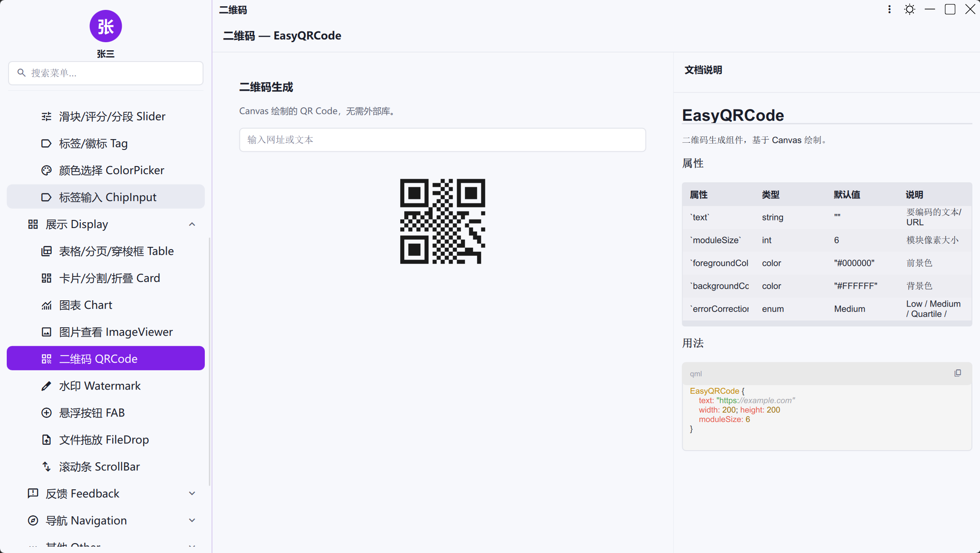Click the 输入网址或文本 input box
Viewport: 980px width, 553px height.
point(442,140)
